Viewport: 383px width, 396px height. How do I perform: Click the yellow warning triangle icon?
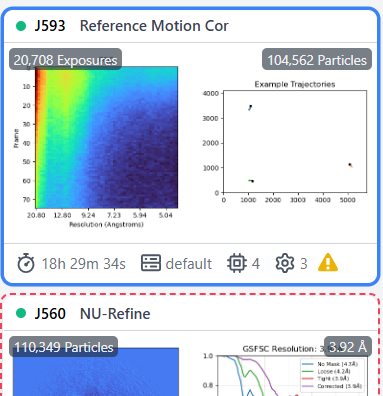pos(328,262)
